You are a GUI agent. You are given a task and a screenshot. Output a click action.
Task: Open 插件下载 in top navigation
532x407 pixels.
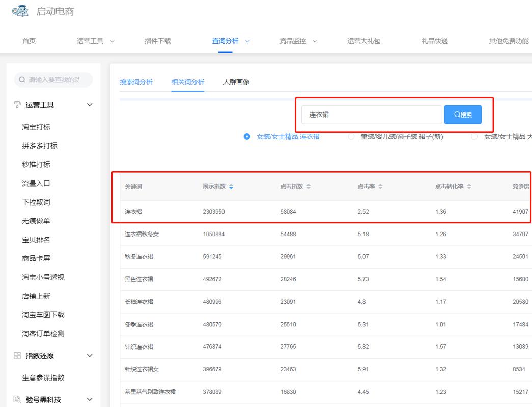158,41
